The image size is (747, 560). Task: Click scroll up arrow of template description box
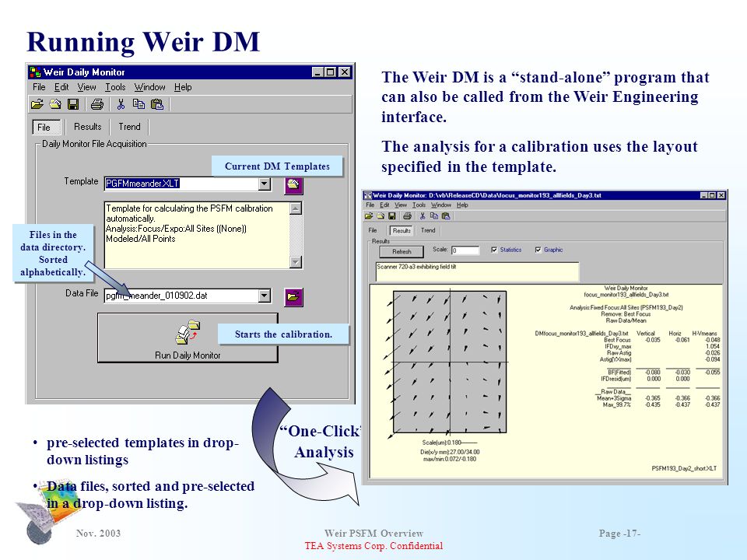(x=296, y=208)
